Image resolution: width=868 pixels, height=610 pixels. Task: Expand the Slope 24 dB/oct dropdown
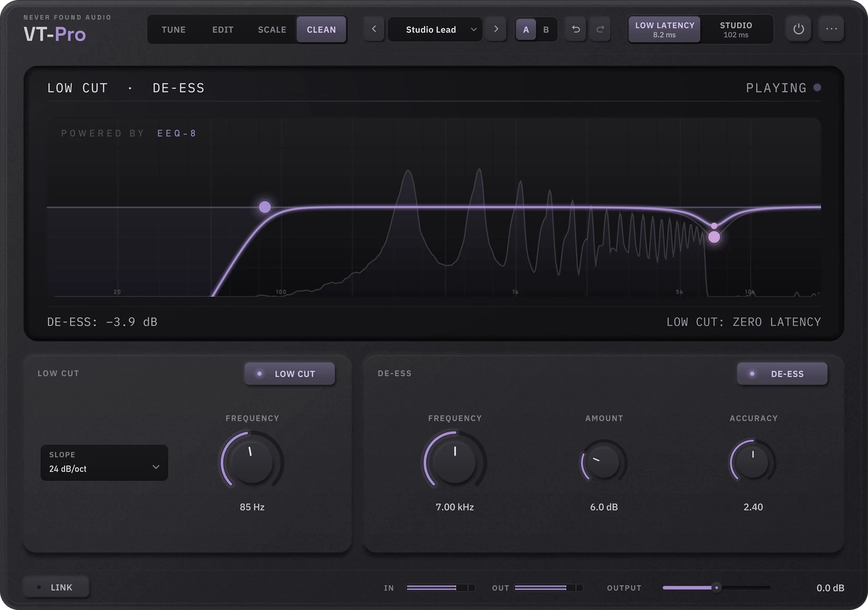104,463
